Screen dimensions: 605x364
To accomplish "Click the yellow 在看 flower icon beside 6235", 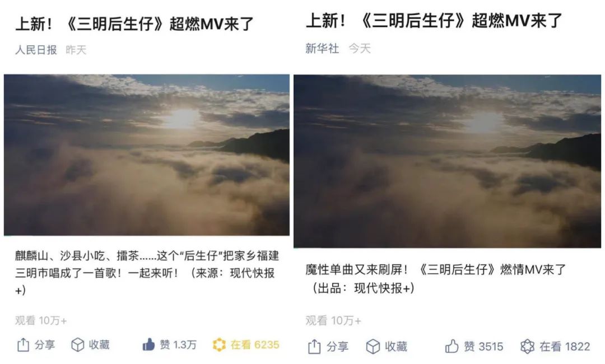I will [219, 345].
